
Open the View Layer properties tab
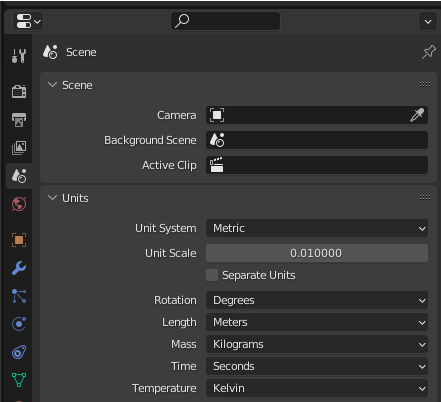[x=19, y=148]
